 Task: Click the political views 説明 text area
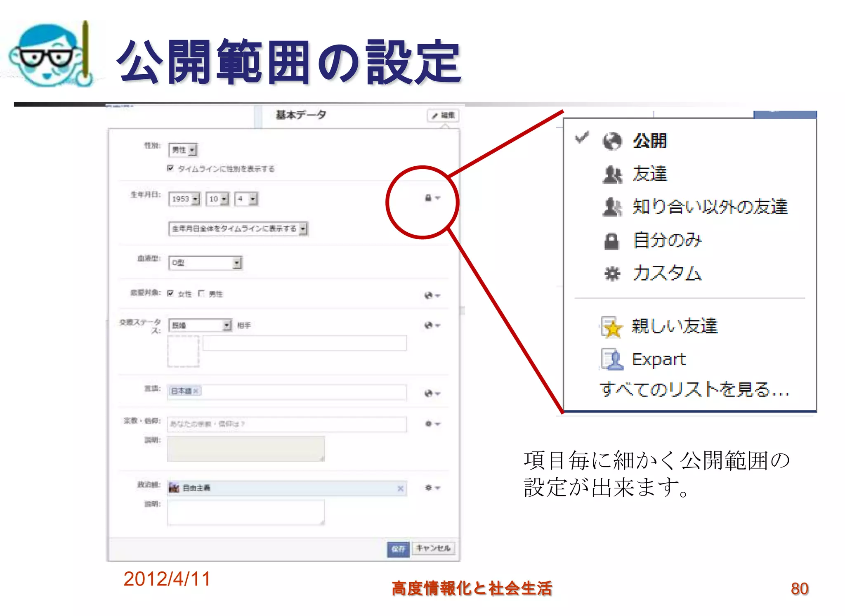[x=246, y=512]
